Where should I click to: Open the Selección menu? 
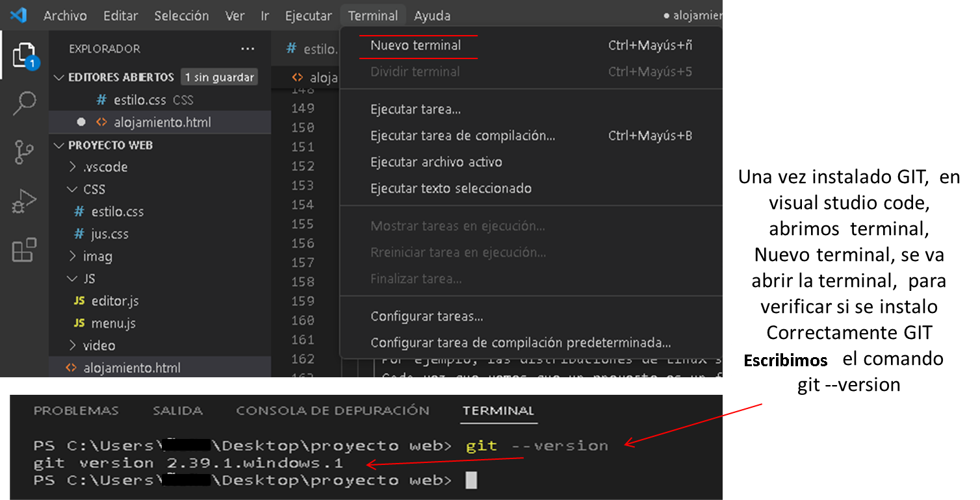click(x=181, y=16)
